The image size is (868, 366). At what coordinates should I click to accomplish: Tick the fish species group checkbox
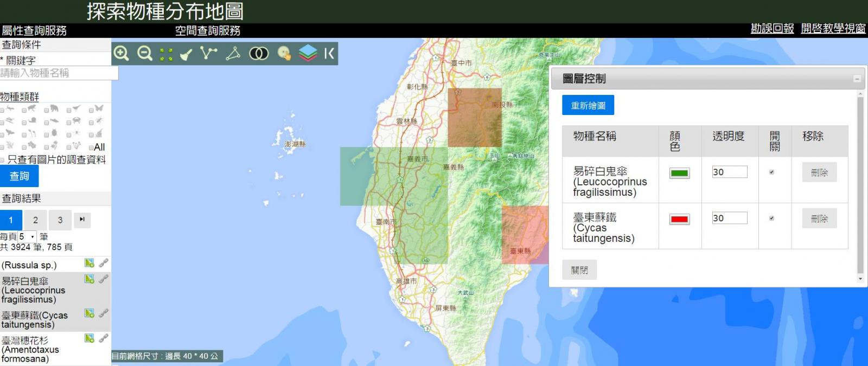(47, 123)
